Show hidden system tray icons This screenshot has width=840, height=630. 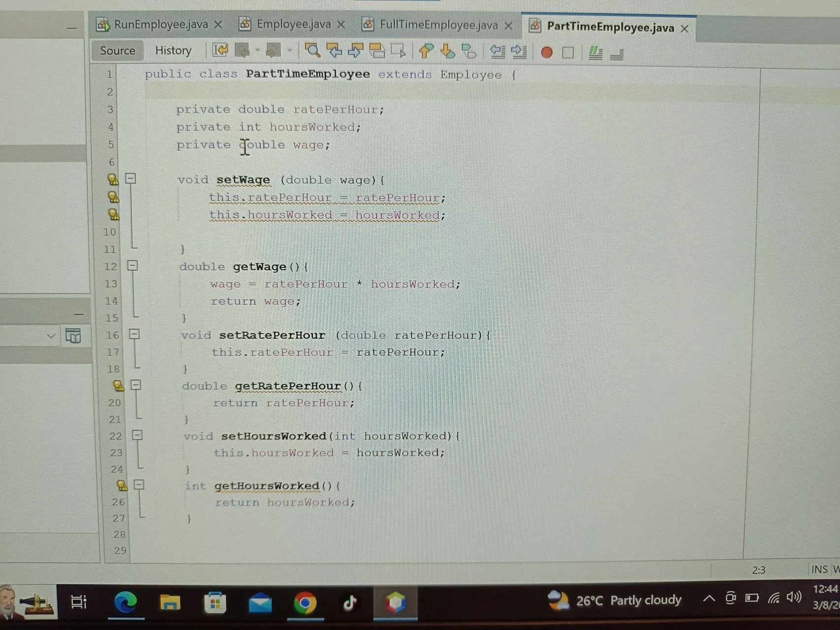coord(709,598)
